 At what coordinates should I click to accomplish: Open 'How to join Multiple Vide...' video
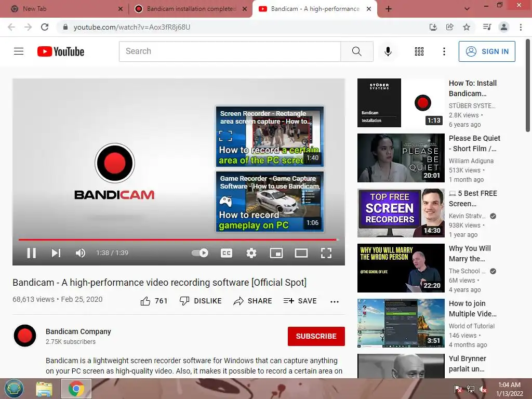pos(401,323)
